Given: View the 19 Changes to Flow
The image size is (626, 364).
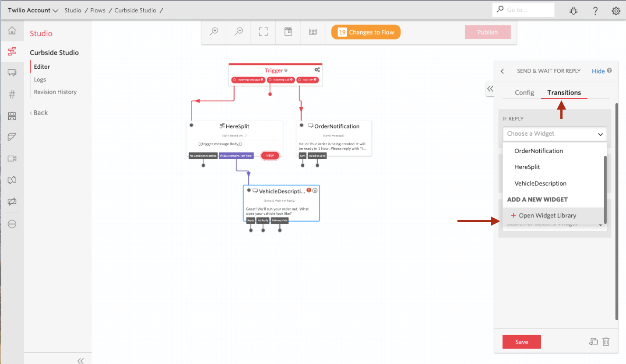Looking at the screenshot, I should point(366,32).
